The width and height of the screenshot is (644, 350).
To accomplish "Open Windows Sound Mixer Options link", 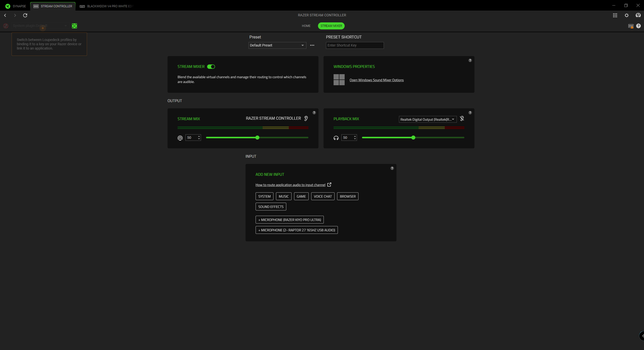I will pyautogui.click(x=376, y=80).
